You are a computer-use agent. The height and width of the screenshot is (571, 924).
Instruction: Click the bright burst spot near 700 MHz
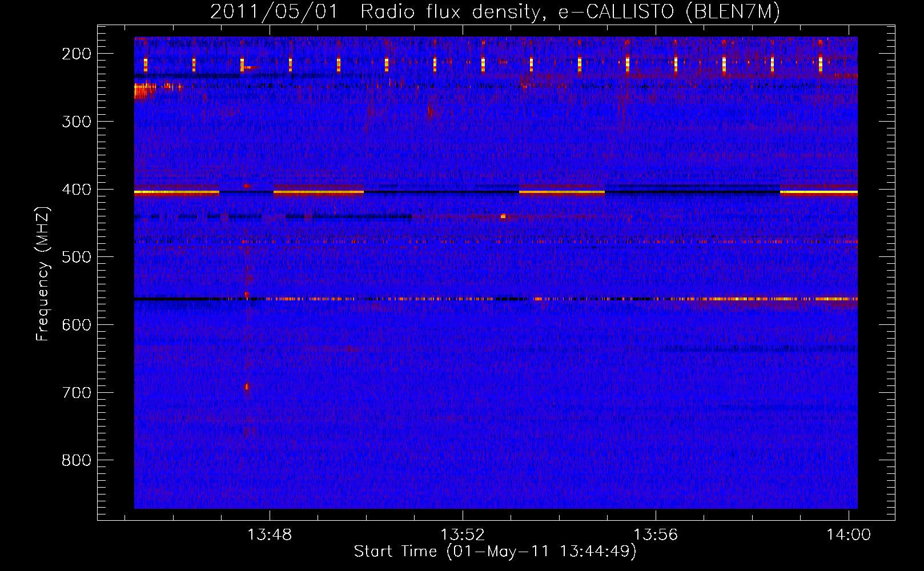[x=247, y=387]
